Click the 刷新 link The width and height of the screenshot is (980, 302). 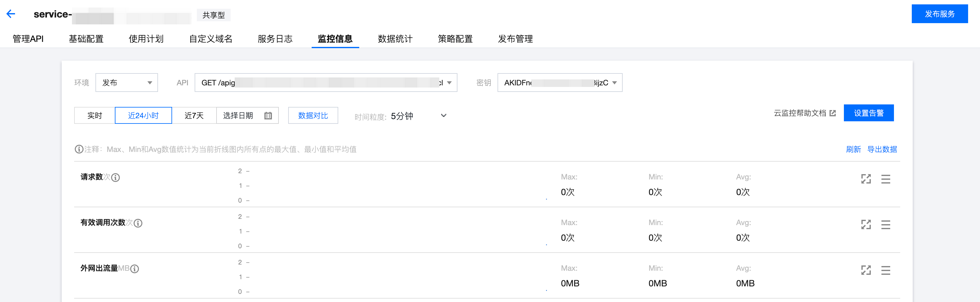(x=853, y=149)
